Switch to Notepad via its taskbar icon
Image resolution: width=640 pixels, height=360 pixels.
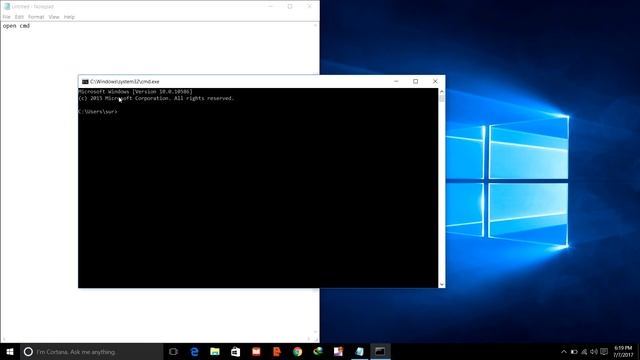pyautogui.click(x=359, y=351)
